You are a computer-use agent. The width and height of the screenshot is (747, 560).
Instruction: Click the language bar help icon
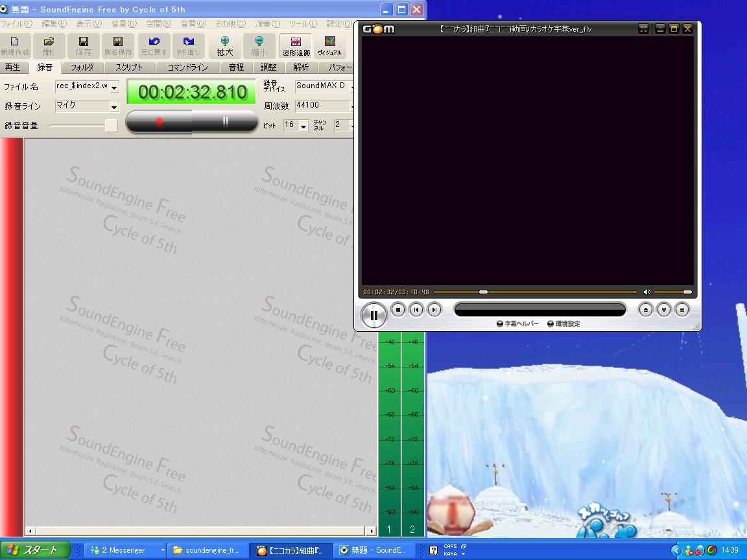433,550
